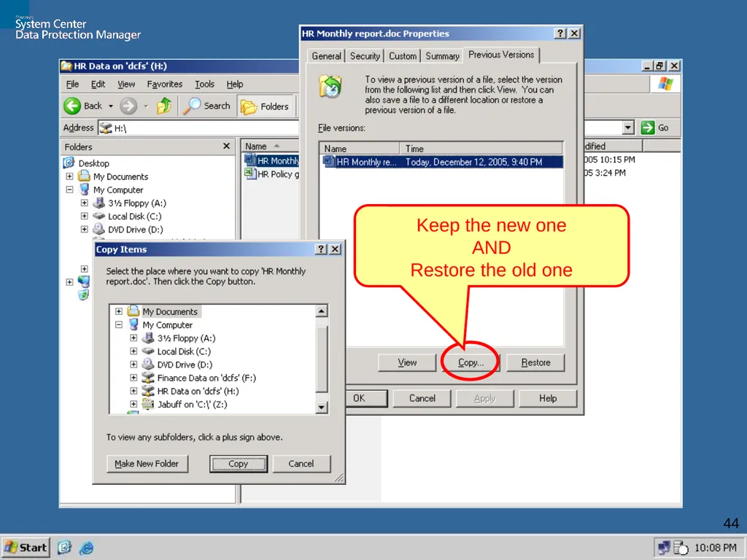Click Cancel in the Properties dialog

pos(422,398)
